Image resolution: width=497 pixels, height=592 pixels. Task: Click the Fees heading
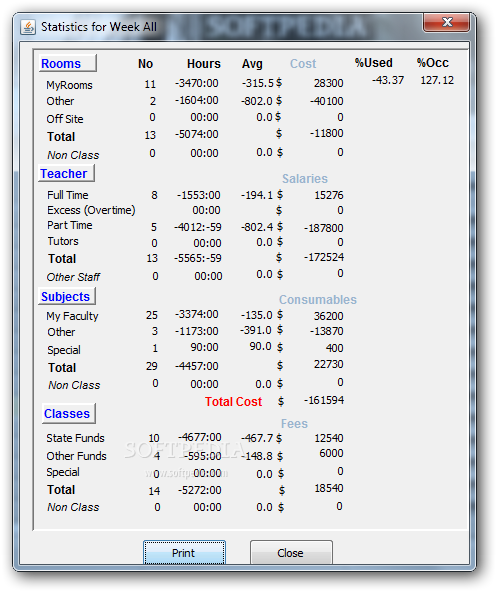point(294,424)
